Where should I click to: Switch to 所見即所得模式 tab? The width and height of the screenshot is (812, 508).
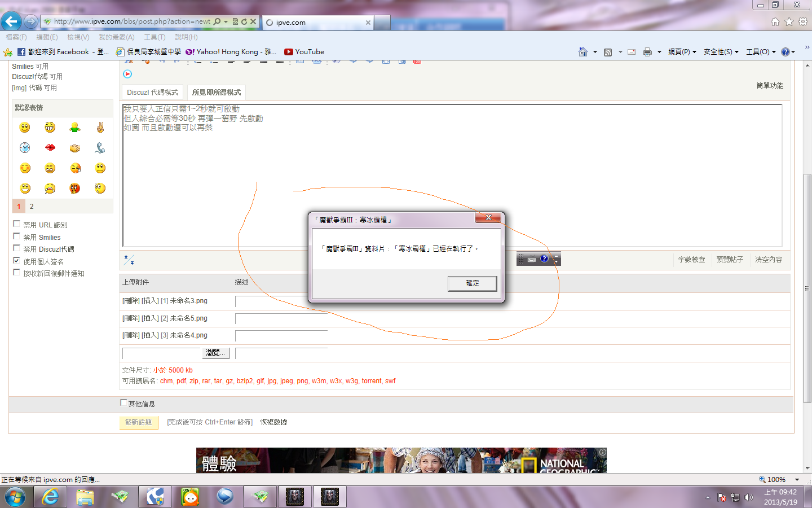(217, 93)
